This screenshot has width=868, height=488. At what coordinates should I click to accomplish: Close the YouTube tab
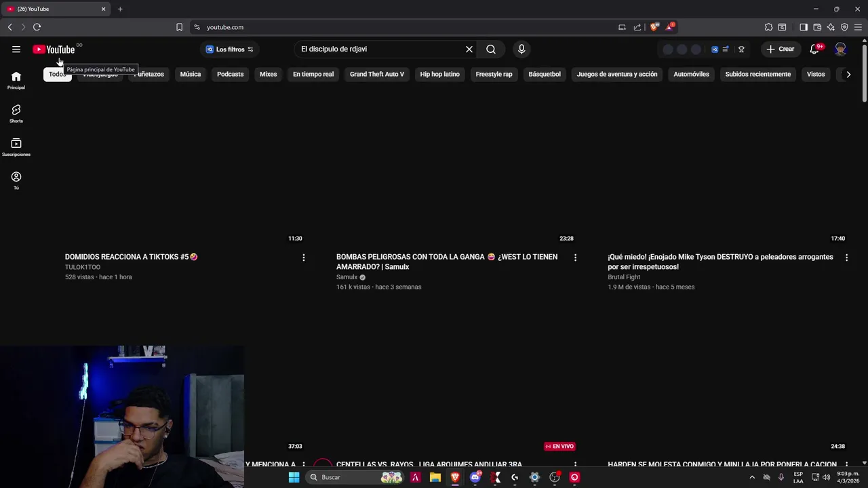tap(103, 9)
